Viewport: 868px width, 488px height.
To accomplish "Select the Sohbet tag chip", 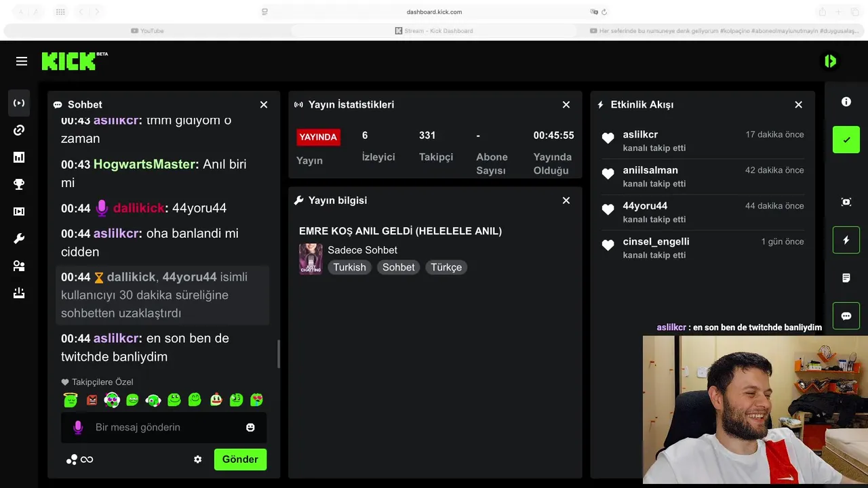I will point(398,267).
